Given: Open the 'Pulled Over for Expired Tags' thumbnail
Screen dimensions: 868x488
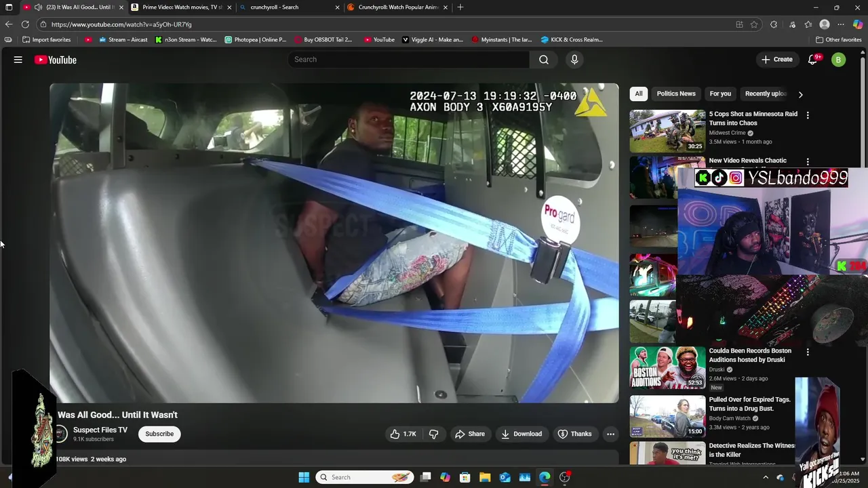Looking at the screenshot, I should [667, 416].
